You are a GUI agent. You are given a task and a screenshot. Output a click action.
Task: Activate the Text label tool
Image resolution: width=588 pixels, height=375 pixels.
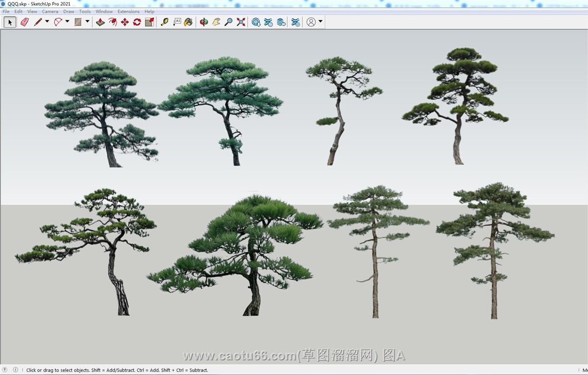tap(177, 22)
